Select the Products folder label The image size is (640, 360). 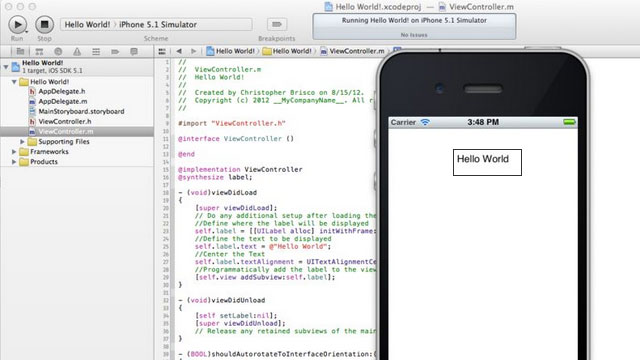[44, 162]
